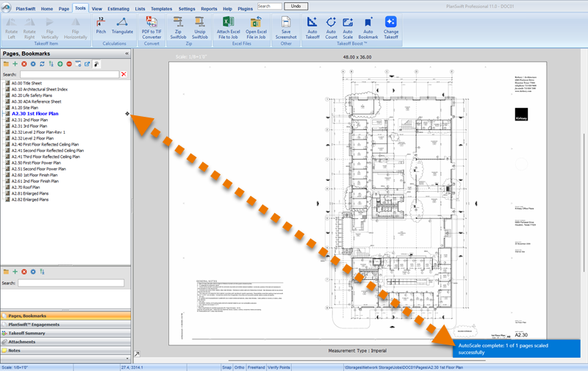
Task: Click the blue refresh arrows in Pages toolbar
Action: click(x=42, y=64)
